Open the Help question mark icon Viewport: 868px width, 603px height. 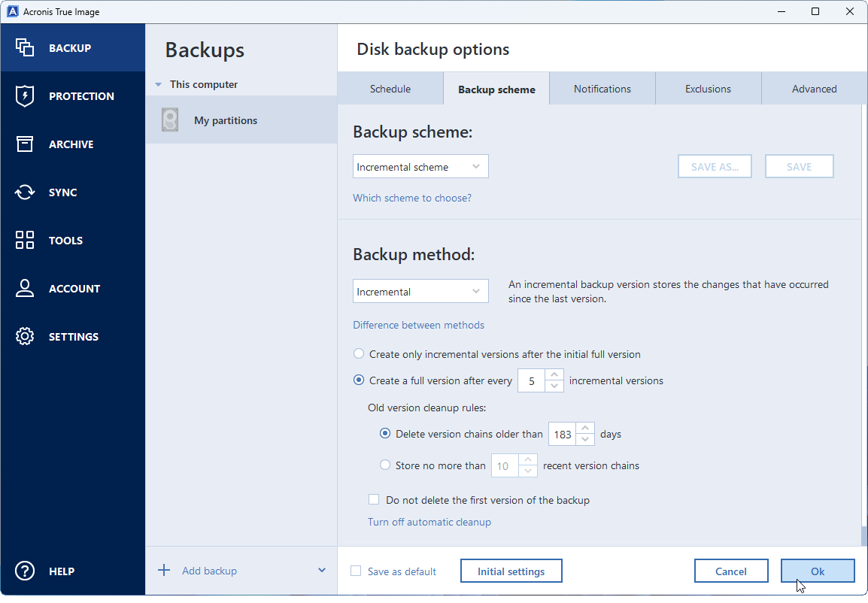24,571
